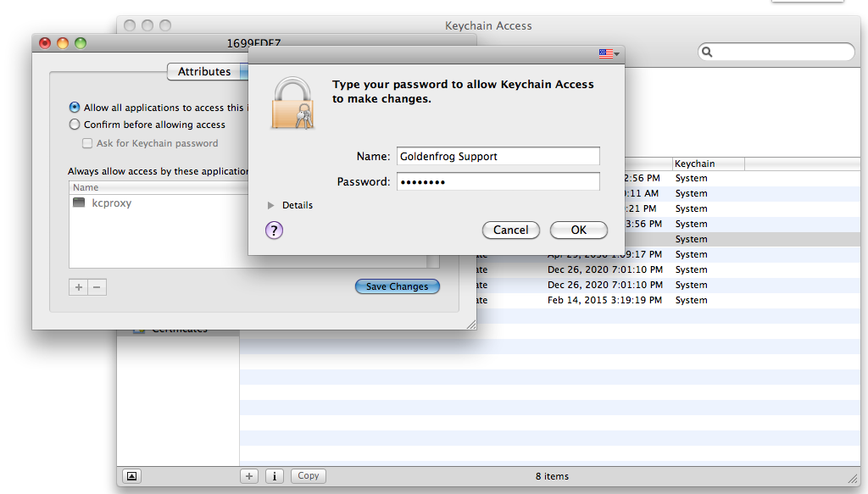Show item info with the i button
This screenshot has width=868, height=494.
[x=275, y=475]
